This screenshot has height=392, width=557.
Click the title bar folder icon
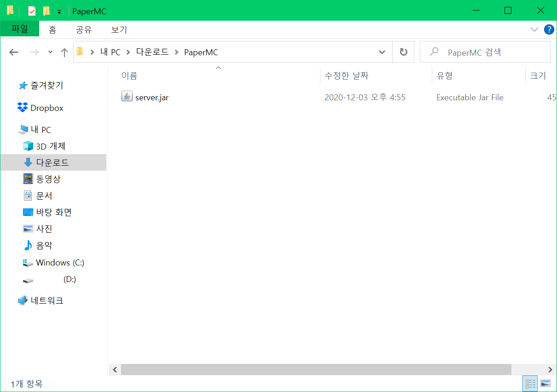click(10, 10)
